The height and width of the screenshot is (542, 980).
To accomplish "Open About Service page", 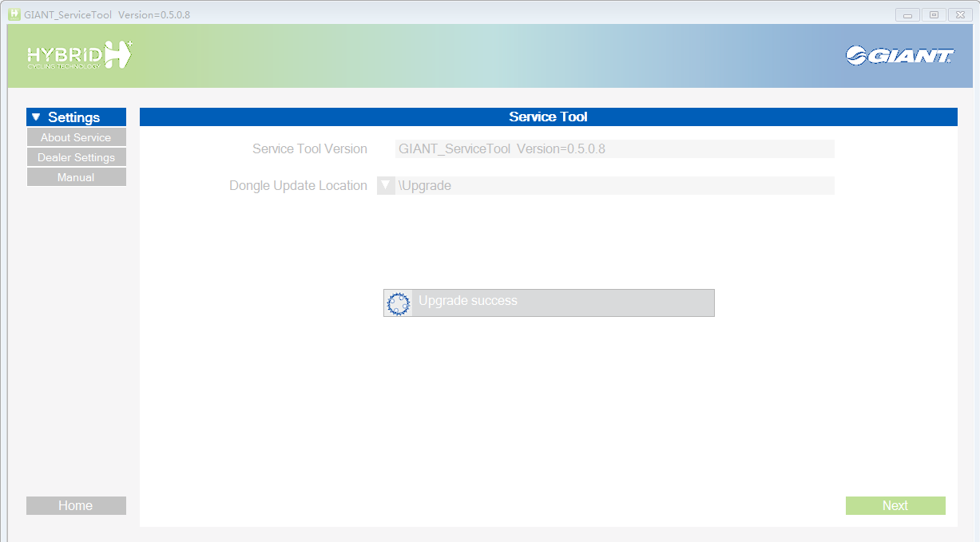I will (x=76, y=137).
